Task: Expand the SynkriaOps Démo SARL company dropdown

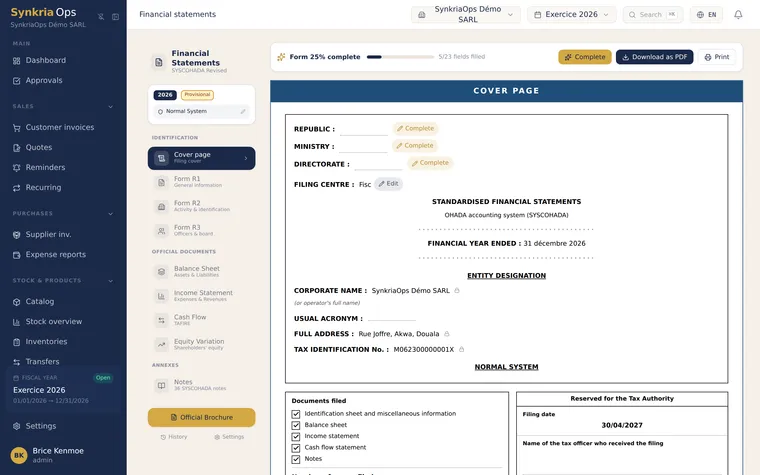Action: [466, 15]
